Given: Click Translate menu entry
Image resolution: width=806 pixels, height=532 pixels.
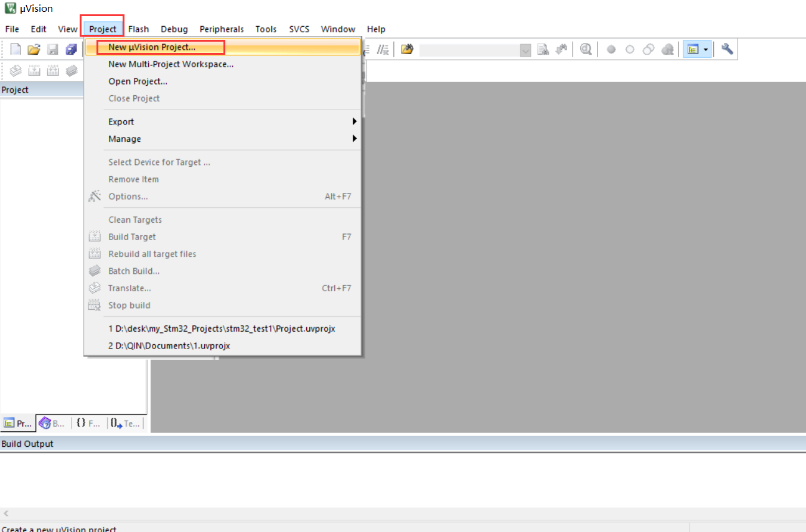Looking at the screenshot, I should tap(223, 288).
